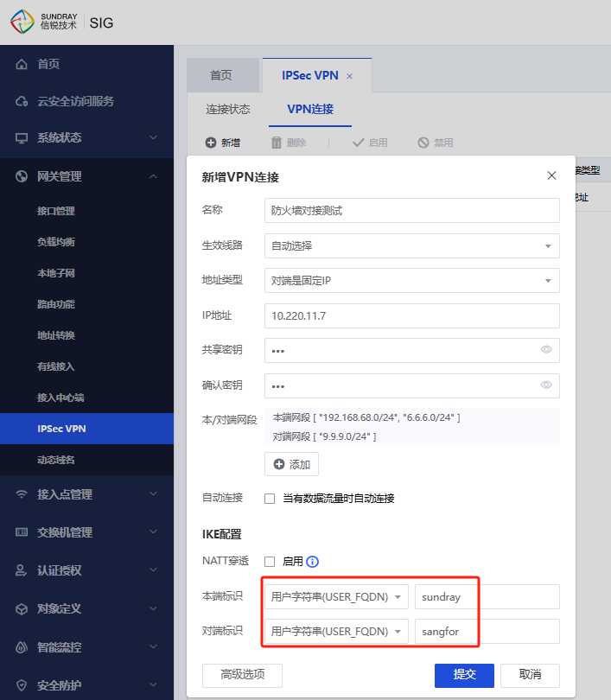Expand the 接入点管理 section chevron

pos(153,493)
